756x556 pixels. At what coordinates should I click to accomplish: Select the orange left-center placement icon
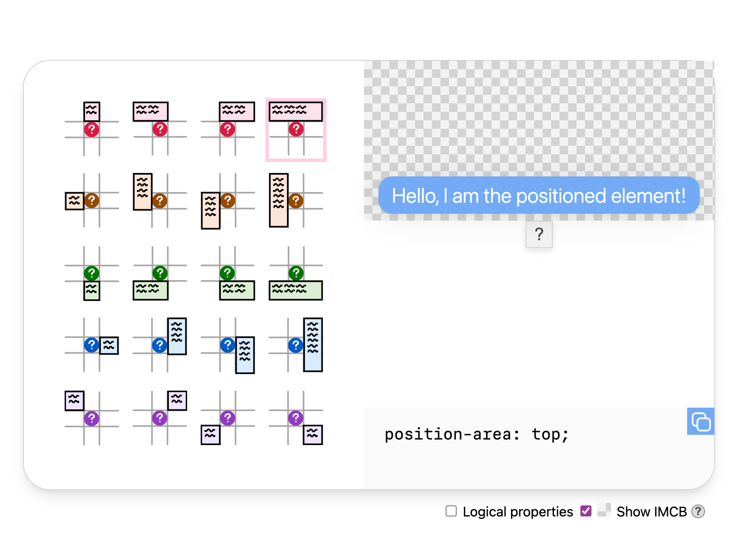(x=91, y=200)
